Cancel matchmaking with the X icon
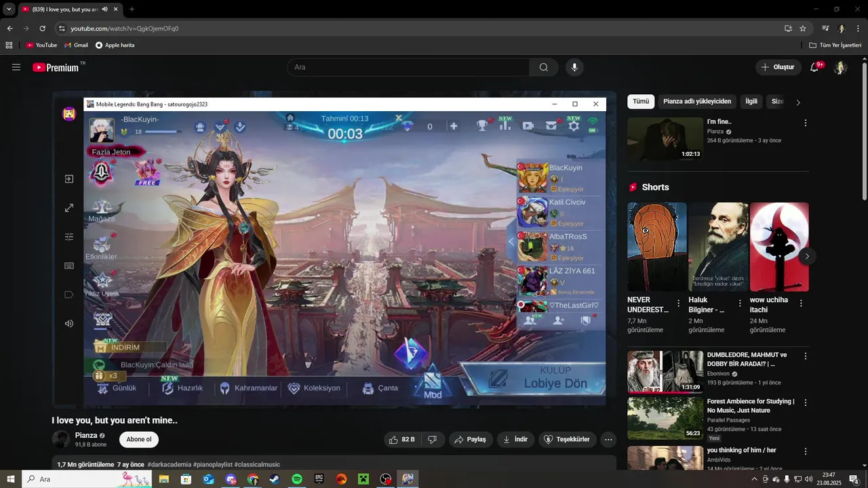 (399, 119)
